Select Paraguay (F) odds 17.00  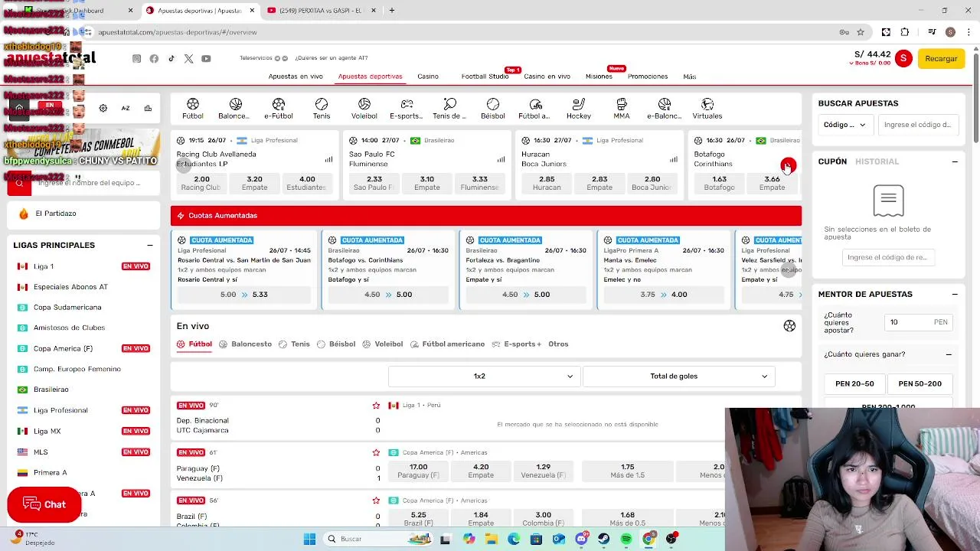418,471
